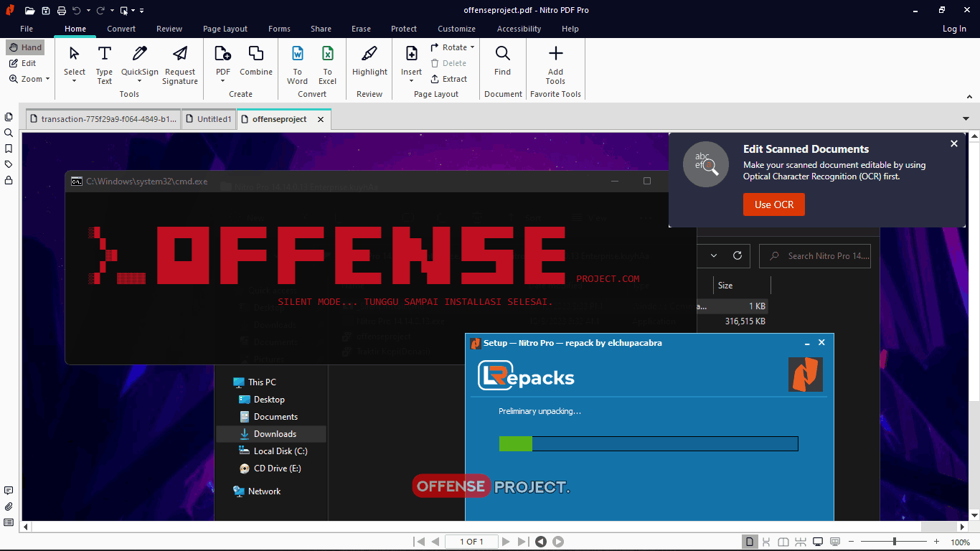Click Log In link
This screenshot has width=980, height=551.
point(954,29)
